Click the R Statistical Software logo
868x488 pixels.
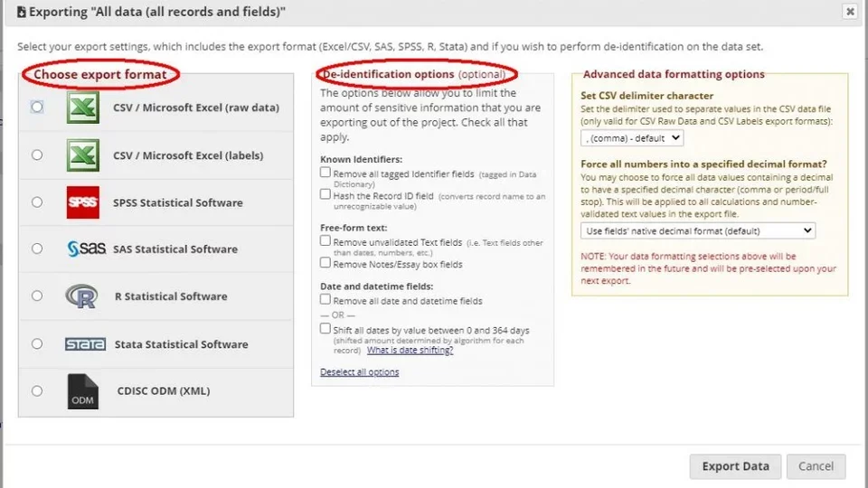point(82,296)
